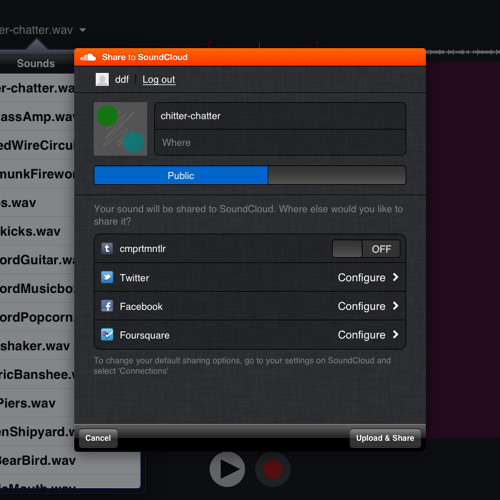Click the Foursquare checkmark icon
This screenshot has height=500, width=500.
pos(107,334)
